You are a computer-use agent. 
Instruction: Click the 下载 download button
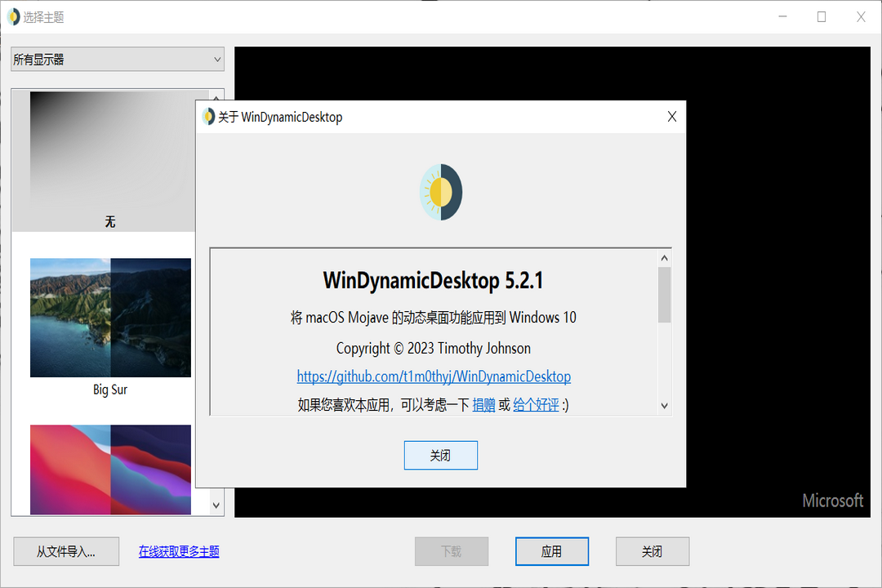click(x=451, y=551)
